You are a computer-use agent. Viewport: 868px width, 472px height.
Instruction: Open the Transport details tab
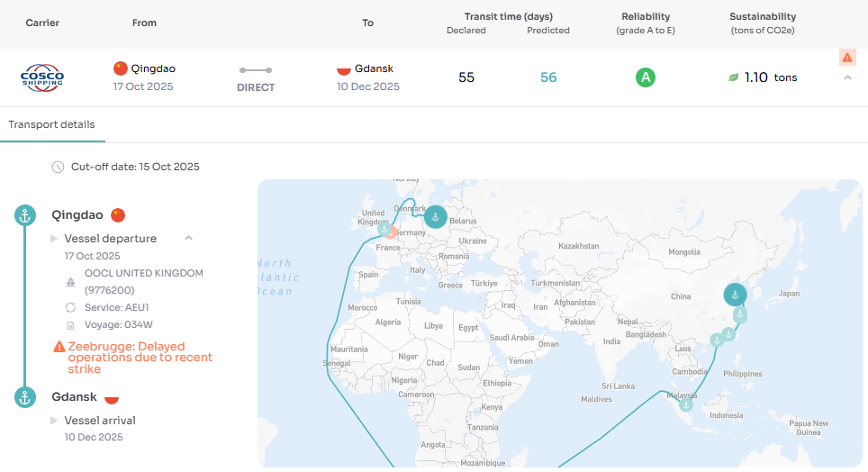click(x=51, y=124)
